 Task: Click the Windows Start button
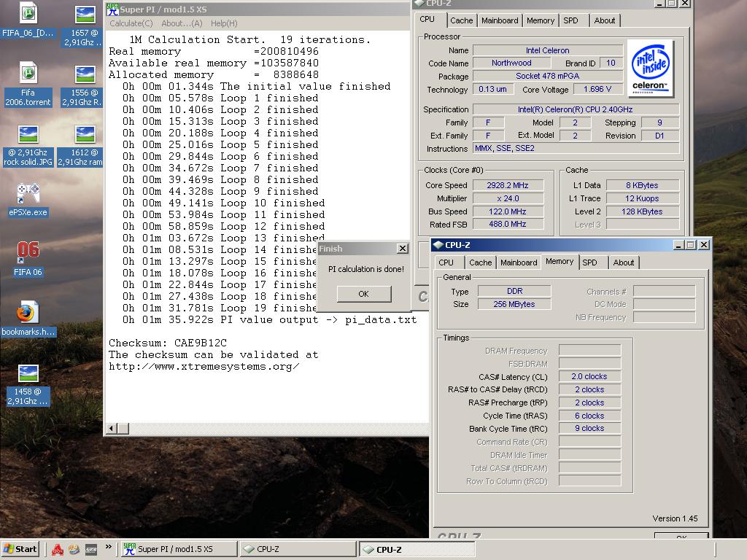tap(20, 549)
